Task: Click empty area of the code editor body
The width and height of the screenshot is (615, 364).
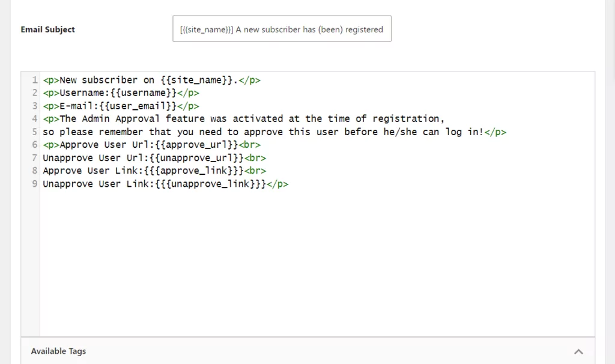Action: coord(317,263)
